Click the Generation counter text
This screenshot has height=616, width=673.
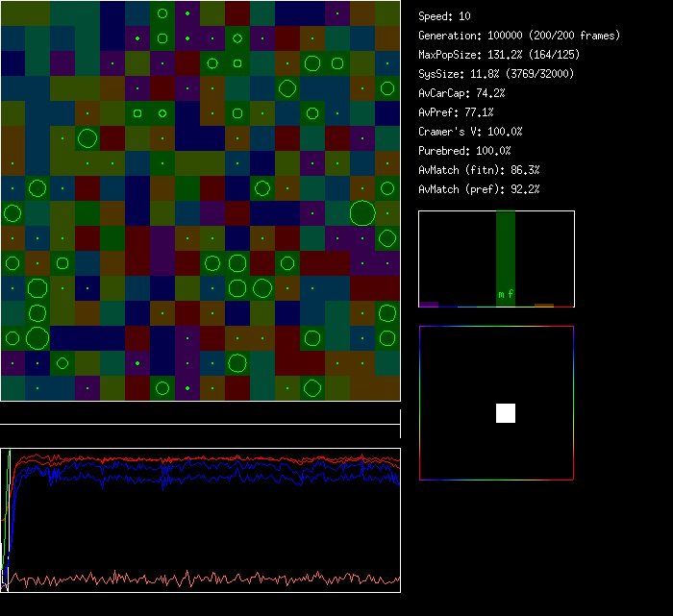[519, 36]
